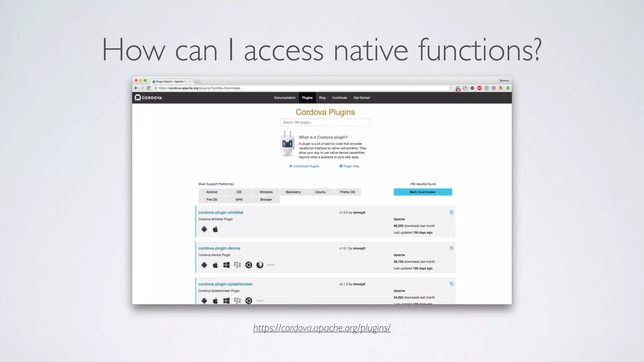Screen dimensions: 644x362
Task: Click Apple icon under cordova-plugin-whitelist
Action: [215, 229]
